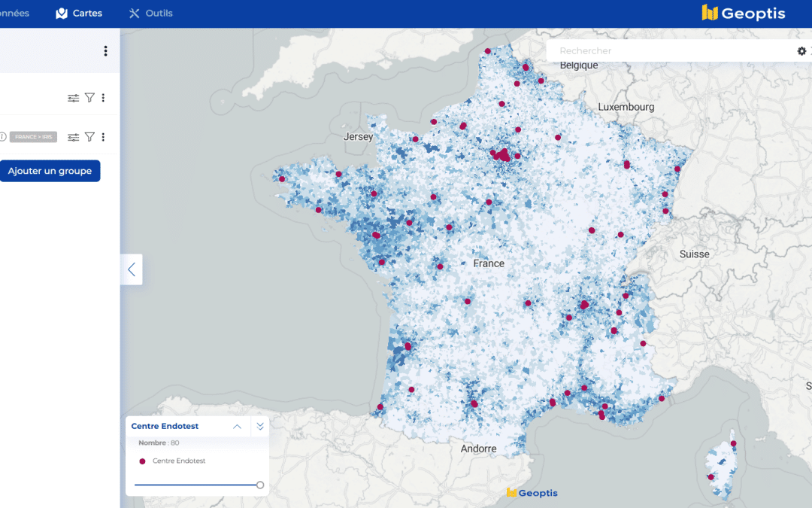Adjust the Centre Endotest opacity slider
This screenshot has height=508, width=812.
pos(260,485)
